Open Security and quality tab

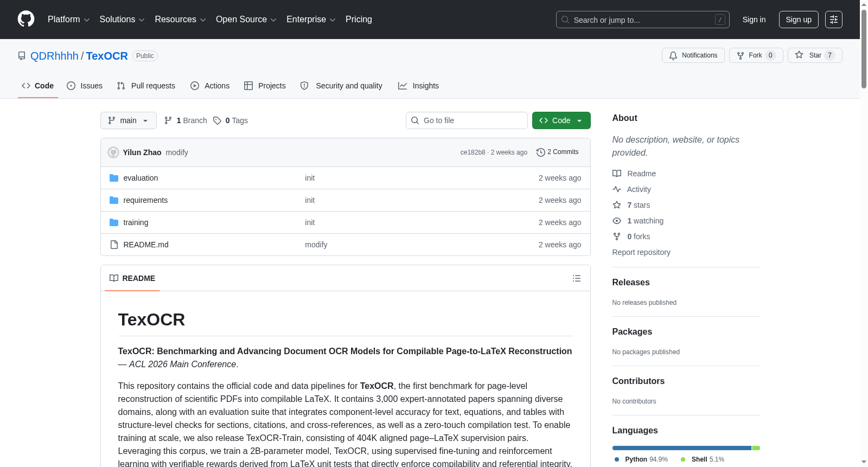(341, 86)
